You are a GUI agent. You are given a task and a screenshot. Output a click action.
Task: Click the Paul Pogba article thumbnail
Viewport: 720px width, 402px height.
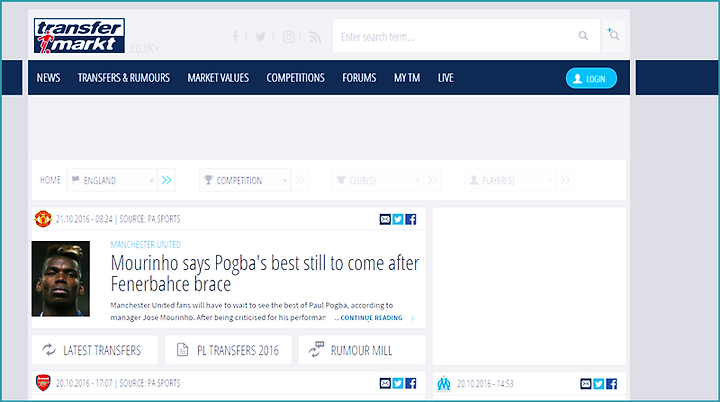tap(61, 279)
